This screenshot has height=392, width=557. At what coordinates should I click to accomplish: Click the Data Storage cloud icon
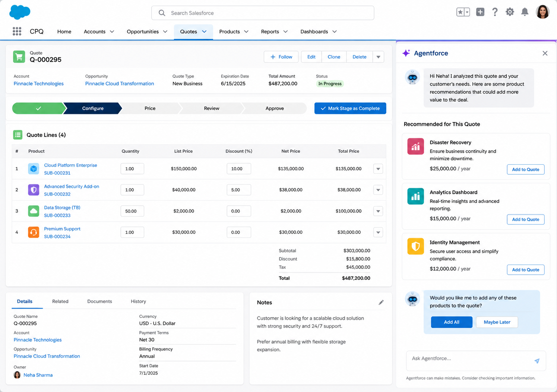(x=34, y=211)
